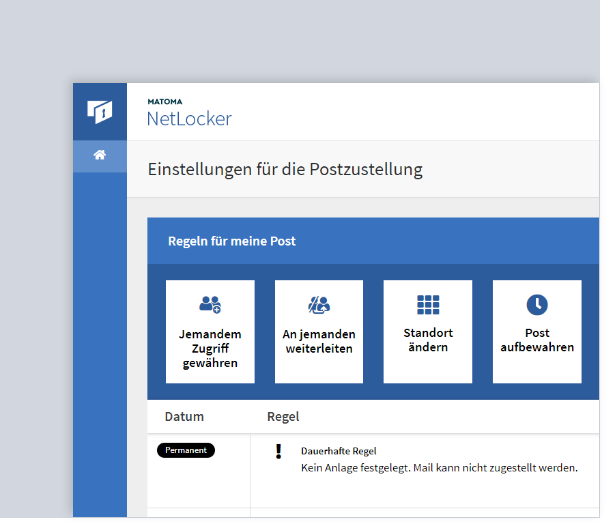Viewport: 611px width, 529px height.
Task: Open the Home icon in sidebar
Action: (x=100, y=155)
